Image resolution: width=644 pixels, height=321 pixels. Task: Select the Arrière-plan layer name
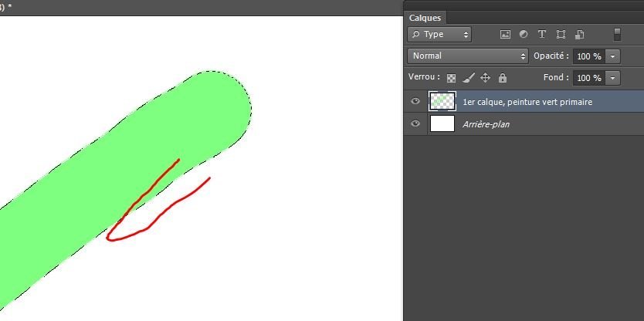486,124
